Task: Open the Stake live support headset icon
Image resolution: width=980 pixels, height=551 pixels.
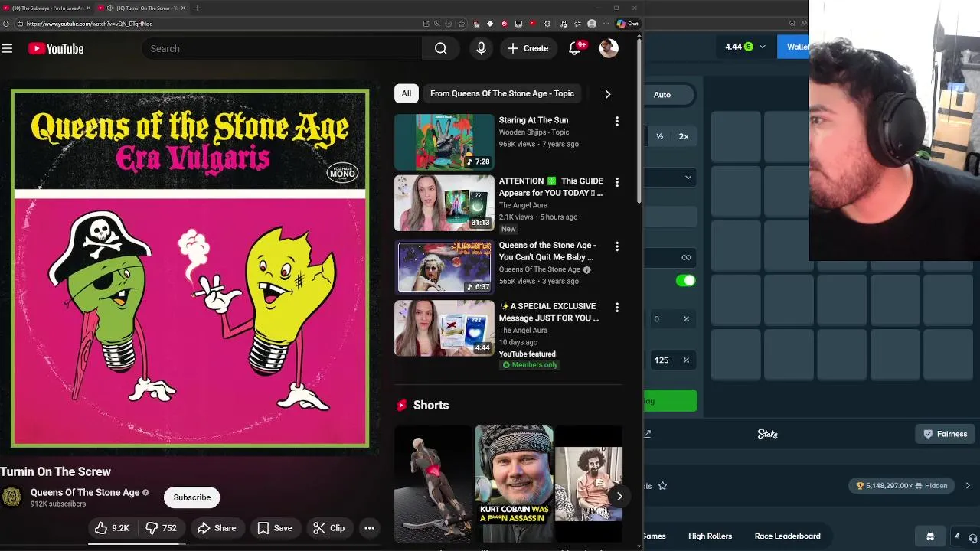Action: click(972, 536)
